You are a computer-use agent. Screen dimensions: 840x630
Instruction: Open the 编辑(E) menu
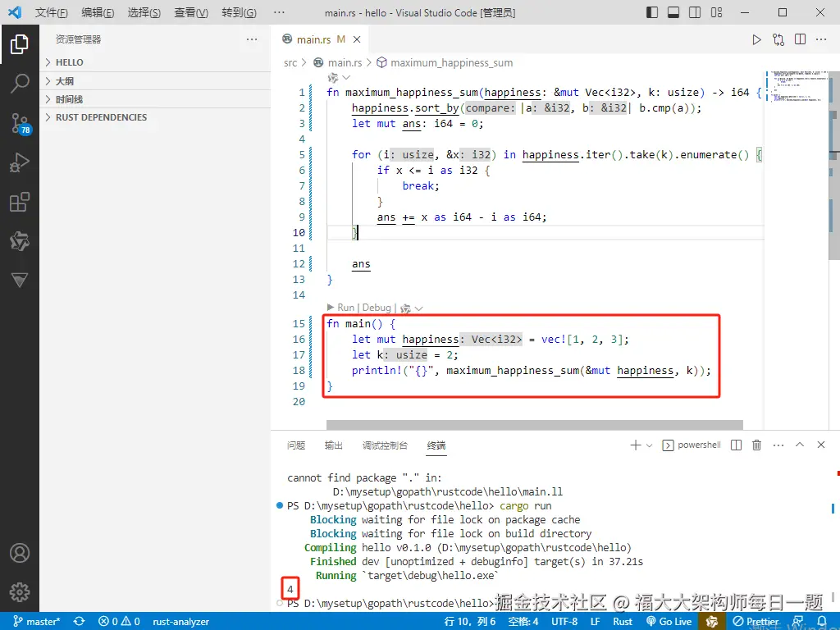pyautogui.click(x=98, y=12)
